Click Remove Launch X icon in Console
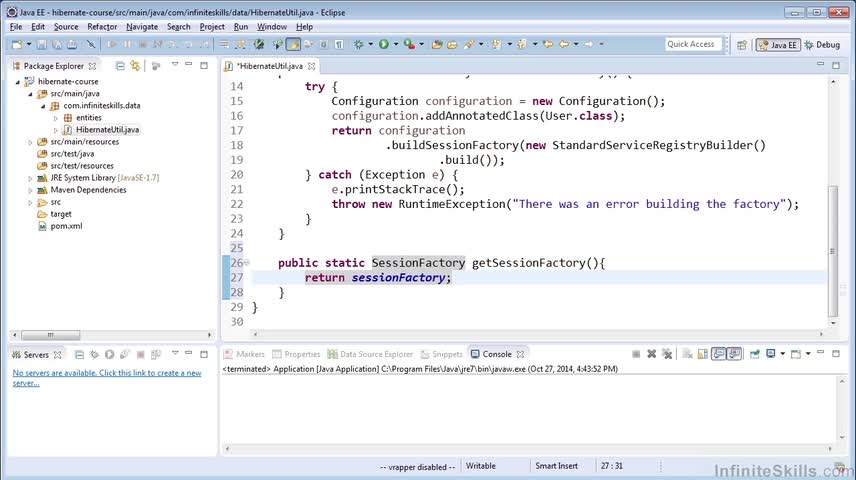The height and width of the screenshot is (480, 856). (651, 354)
